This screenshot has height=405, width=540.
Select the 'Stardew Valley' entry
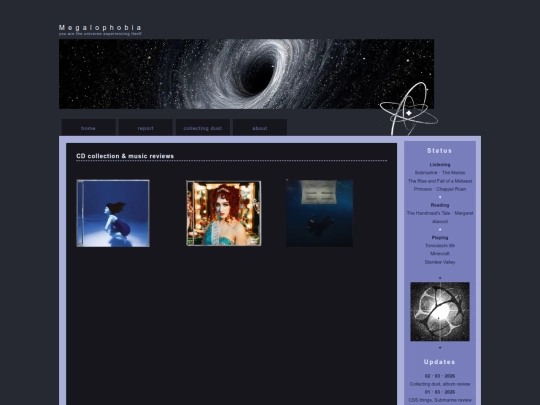pyautogui.click(x=440, y=262)
